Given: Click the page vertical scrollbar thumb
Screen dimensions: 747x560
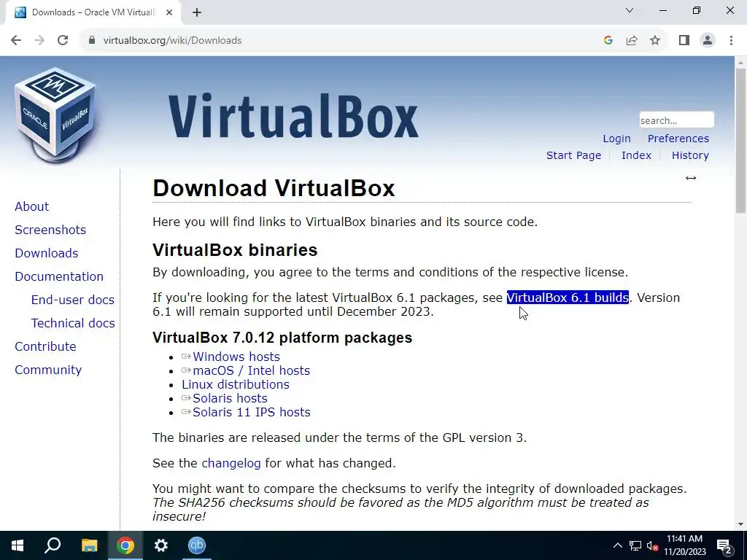Looking at the screenshot, I should (x=740, y=140).
